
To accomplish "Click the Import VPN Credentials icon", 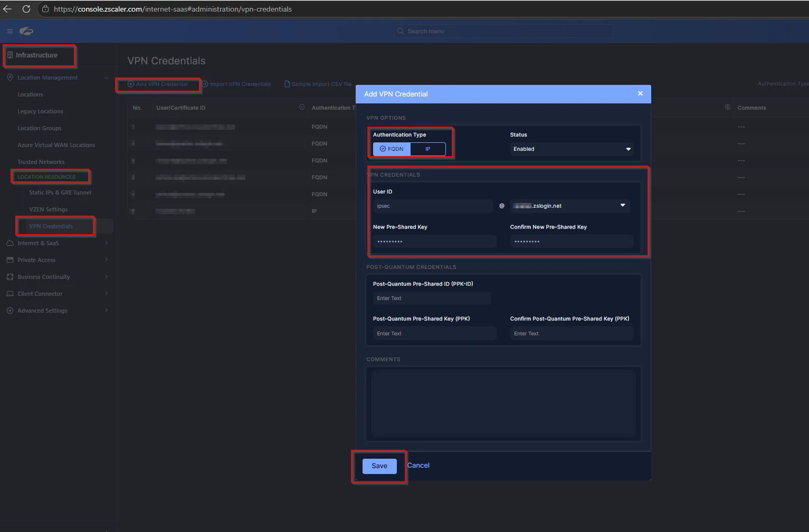I will click(x=205, y=84).
